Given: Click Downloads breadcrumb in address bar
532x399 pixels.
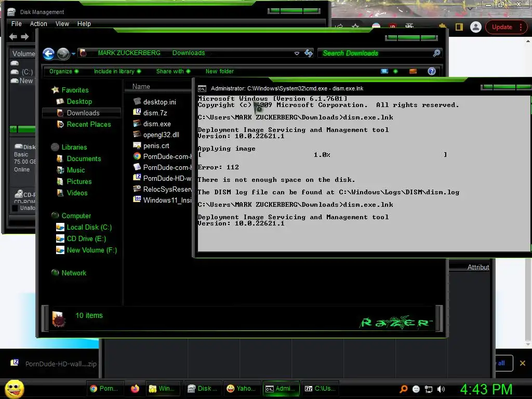Looking at the screenshot, I should tap(189, 53).
